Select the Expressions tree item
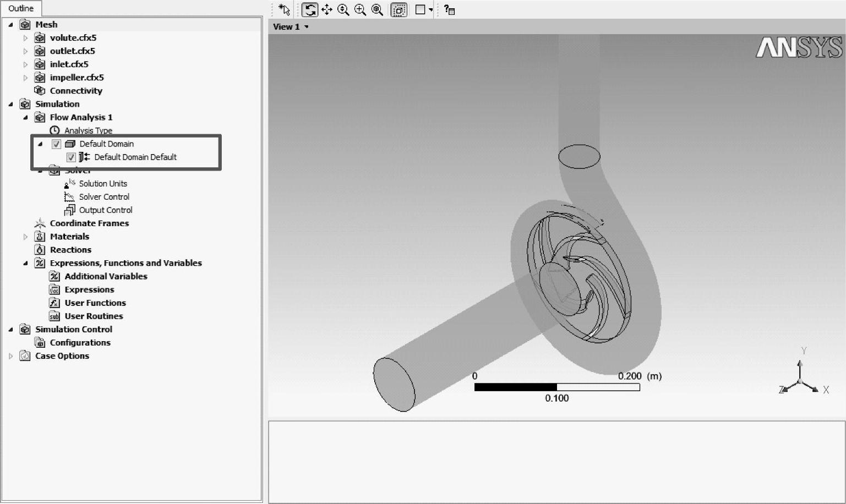 (89, 289)
